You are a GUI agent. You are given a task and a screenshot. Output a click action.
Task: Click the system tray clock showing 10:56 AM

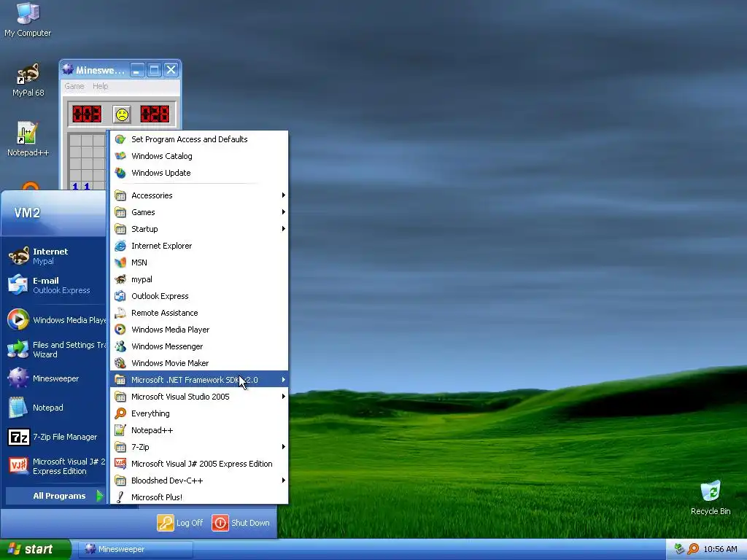[720, 549]
